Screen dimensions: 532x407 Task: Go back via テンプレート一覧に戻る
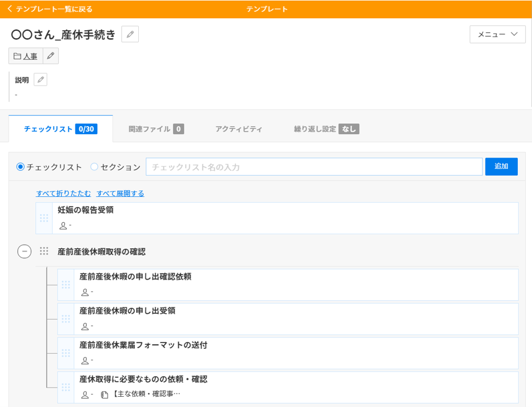click(x=50, y=9)
